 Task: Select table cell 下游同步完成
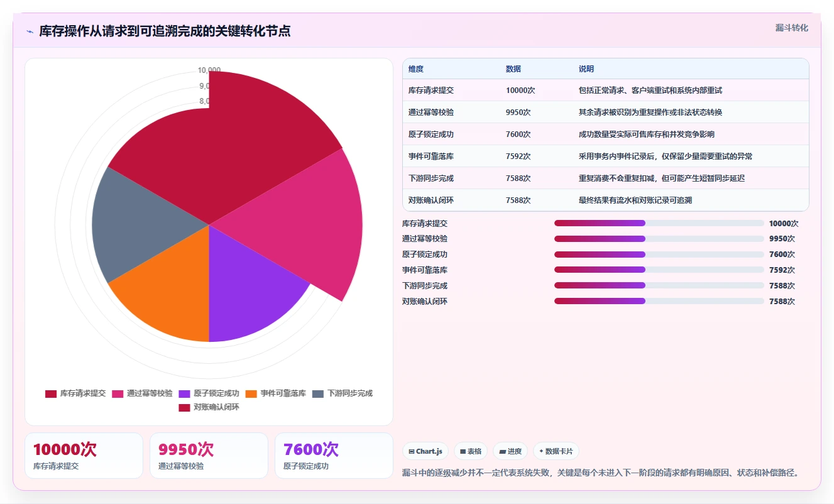[x=431, y=178]
